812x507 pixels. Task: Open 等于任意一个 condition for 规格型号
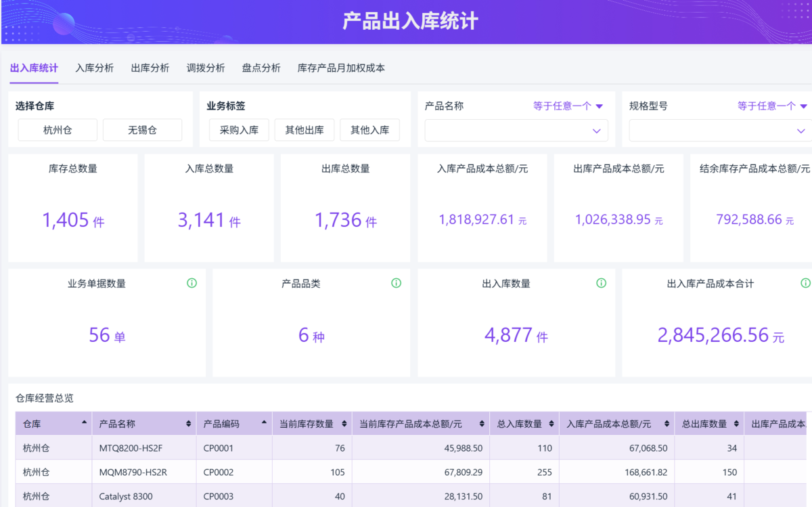[x=773, y=106]
